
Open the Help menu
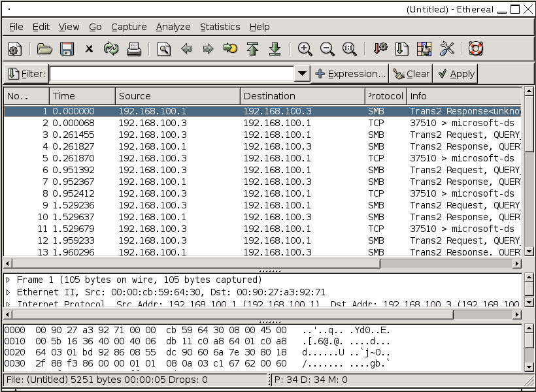click(260, 27)
